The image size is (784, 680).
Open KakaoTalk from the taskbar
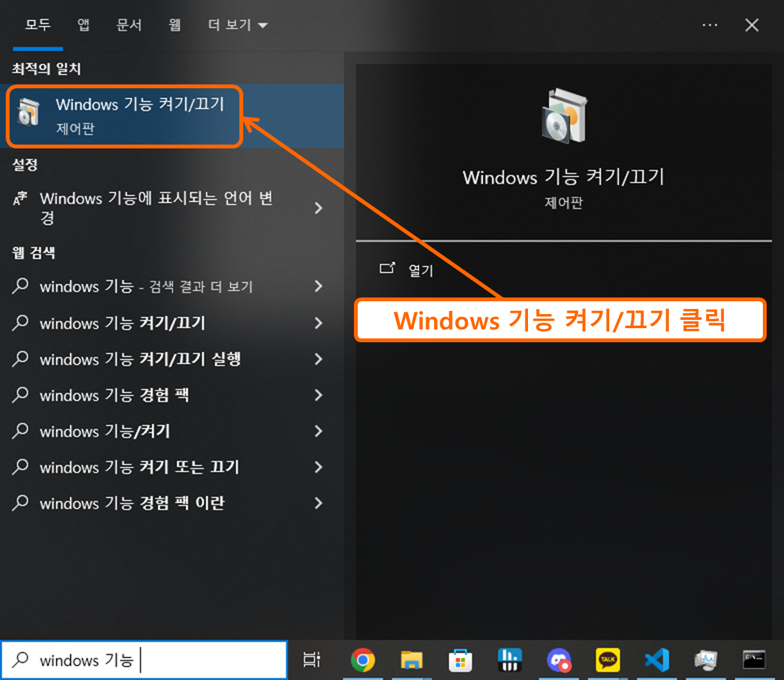tap(607, 660)
